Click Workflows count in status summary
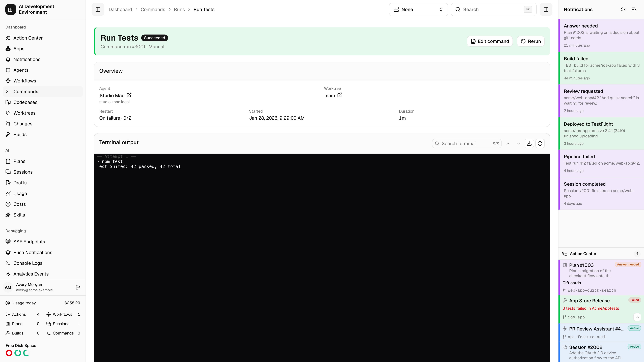The width and height of the screenshot is (644, 362). click(x=63, y=314)
